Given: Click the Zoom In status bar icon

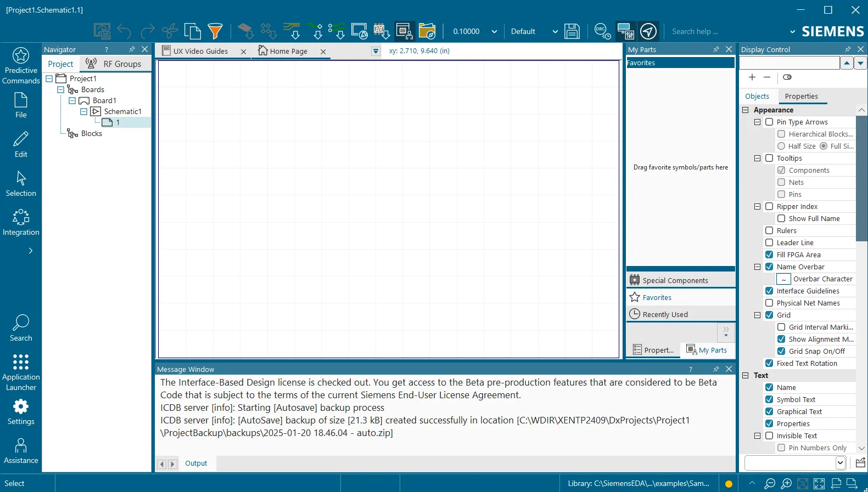Looking at the screenshot, I should (x=786, y=483).
